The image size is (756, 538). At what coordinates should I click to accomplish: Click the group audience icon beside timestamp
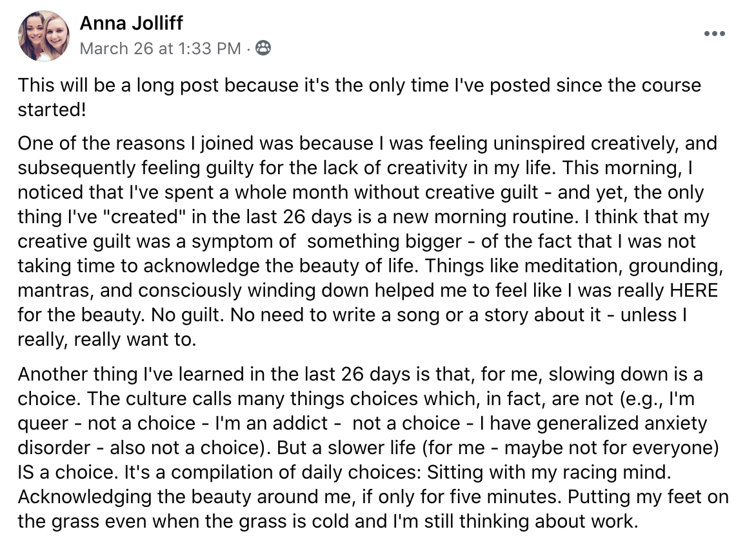click(263, 48)
